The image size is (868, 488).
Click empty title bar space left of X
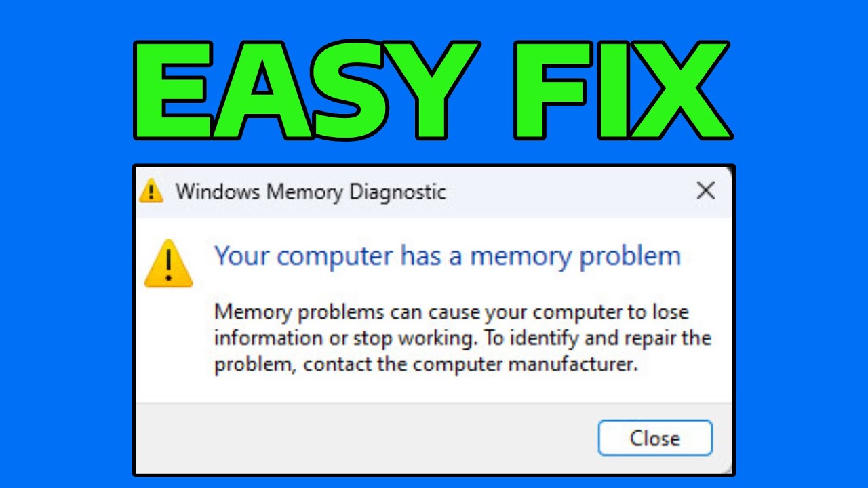[570, 192]
